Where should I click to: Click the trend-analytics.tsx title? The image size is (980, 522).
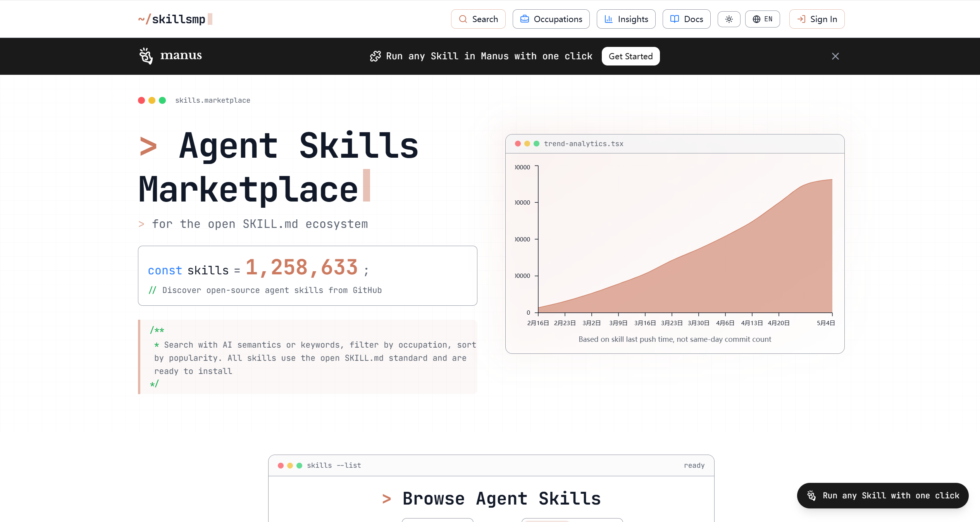[584, 144]
